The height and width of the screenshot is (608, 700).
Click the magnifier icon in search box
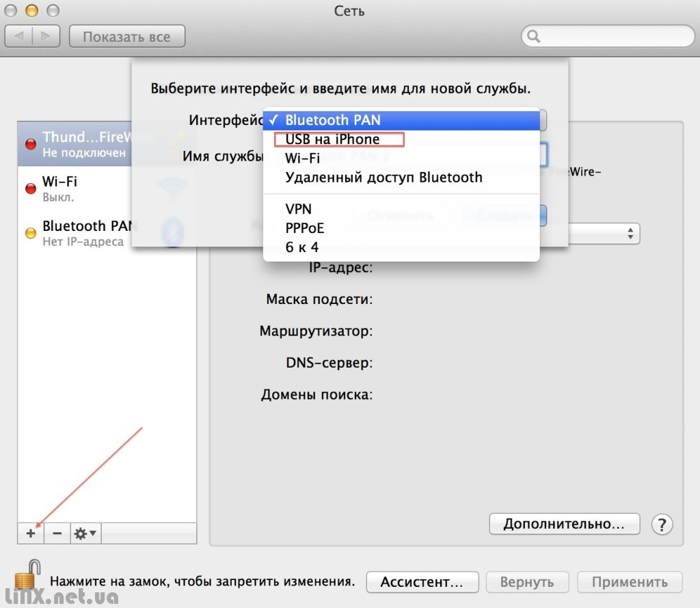533,36
